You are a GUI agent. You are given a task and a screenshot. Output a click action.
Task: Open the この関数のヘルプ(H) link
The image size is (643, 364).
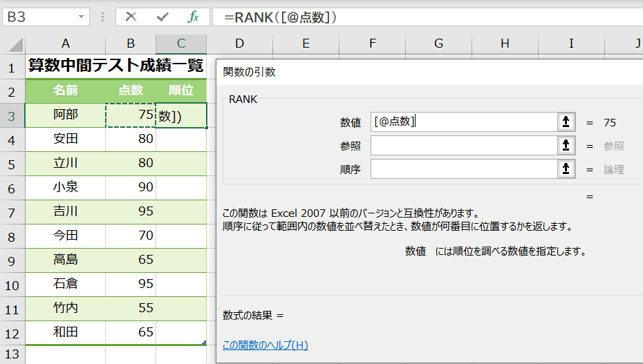tap(265, 345)
